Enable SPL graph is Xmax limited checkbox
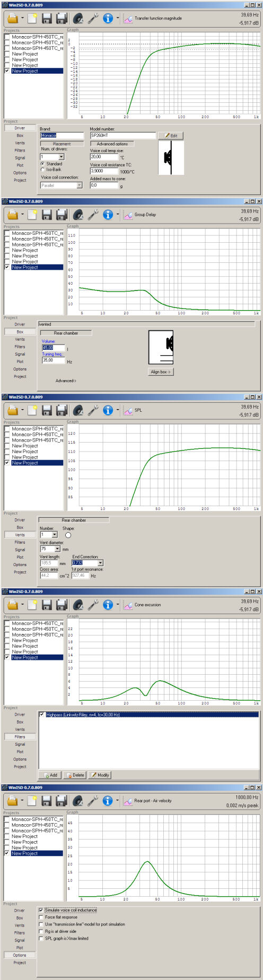Viewport: 263px width, 980px height. (x=41, y=938)
